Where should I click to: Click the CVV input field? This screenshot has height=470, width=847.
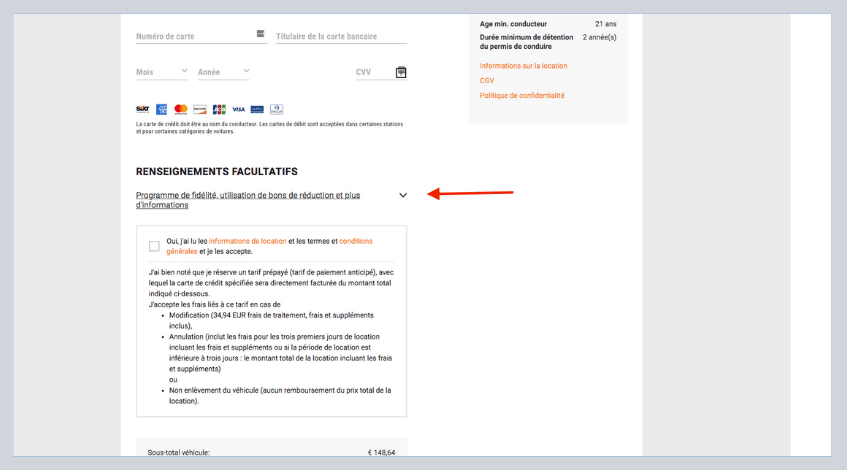(x=370, y=72)
